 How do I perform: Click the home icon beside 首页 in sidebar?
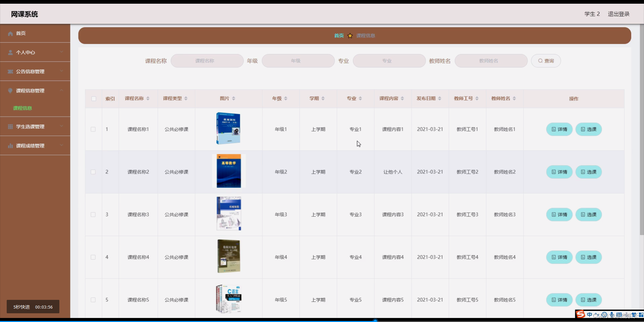pos(10,34)
